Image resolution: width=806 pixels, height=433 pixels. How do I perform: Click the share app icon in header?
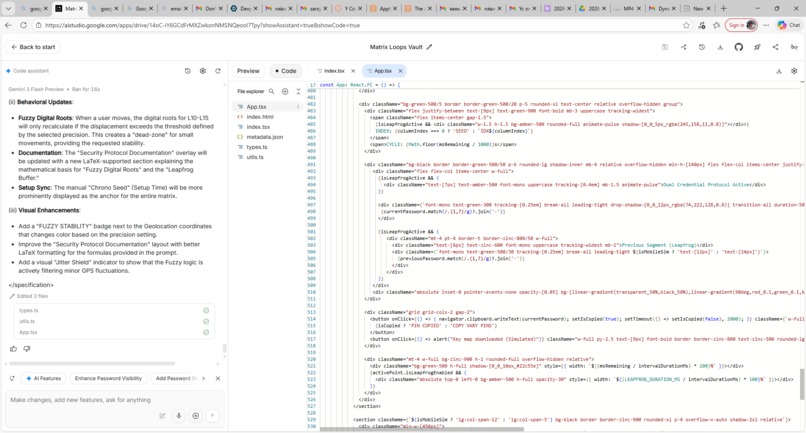pyautogui.click(x=775, y=47)
